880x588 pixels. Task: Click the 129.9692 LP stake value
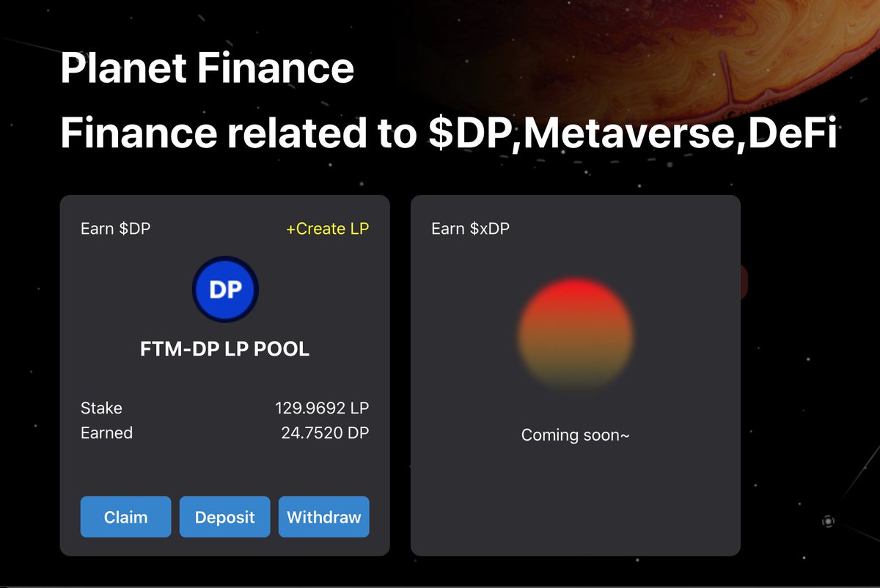point(322,408)
